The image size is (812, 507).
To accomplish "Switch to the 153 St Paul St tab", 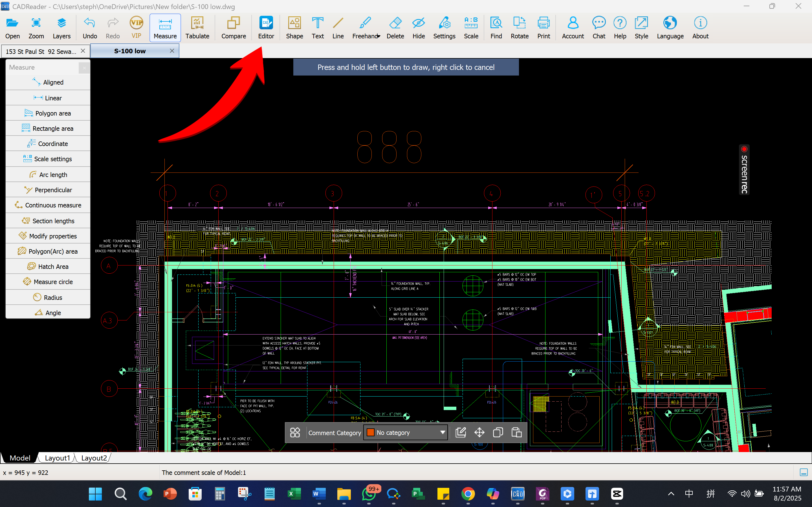I will pyautogui.click(x=41, y=51).
